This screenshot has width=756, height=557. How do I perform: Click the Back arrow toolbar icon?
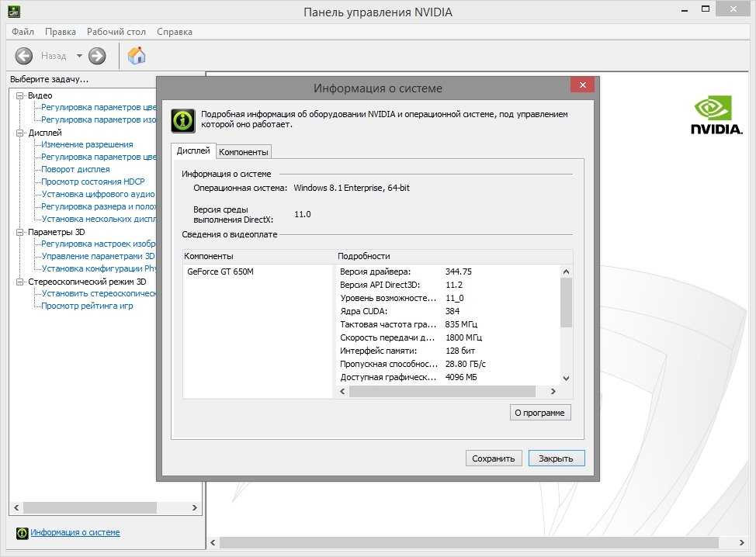(23, 56)
